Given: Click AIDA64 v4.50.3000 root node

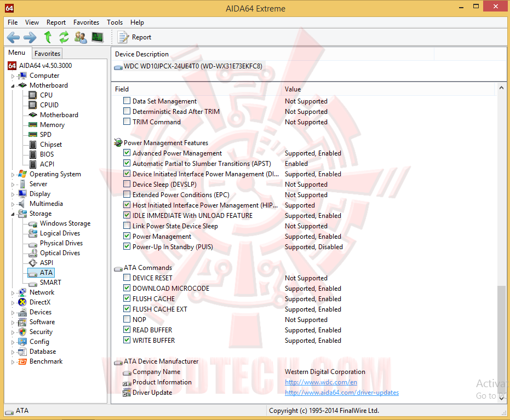Looking at the screenshot, I should 45,66.
